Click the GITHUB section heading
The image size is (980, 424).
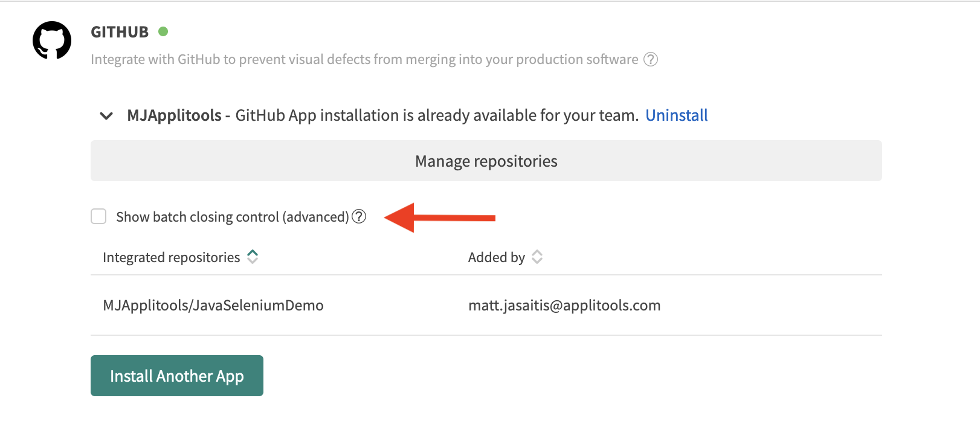pyautogui.click(x=120, y=32)
